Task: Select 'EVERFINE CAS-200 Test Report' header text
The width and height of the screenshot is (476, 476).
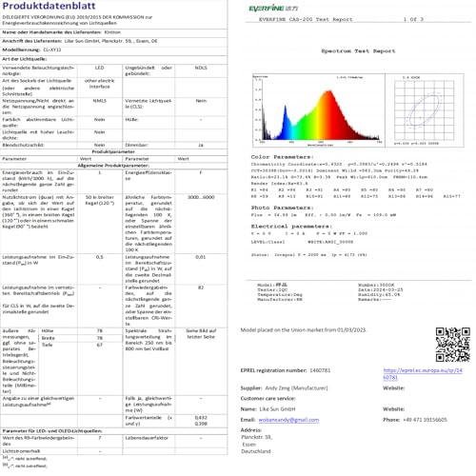Action: [x=306, y=19]
